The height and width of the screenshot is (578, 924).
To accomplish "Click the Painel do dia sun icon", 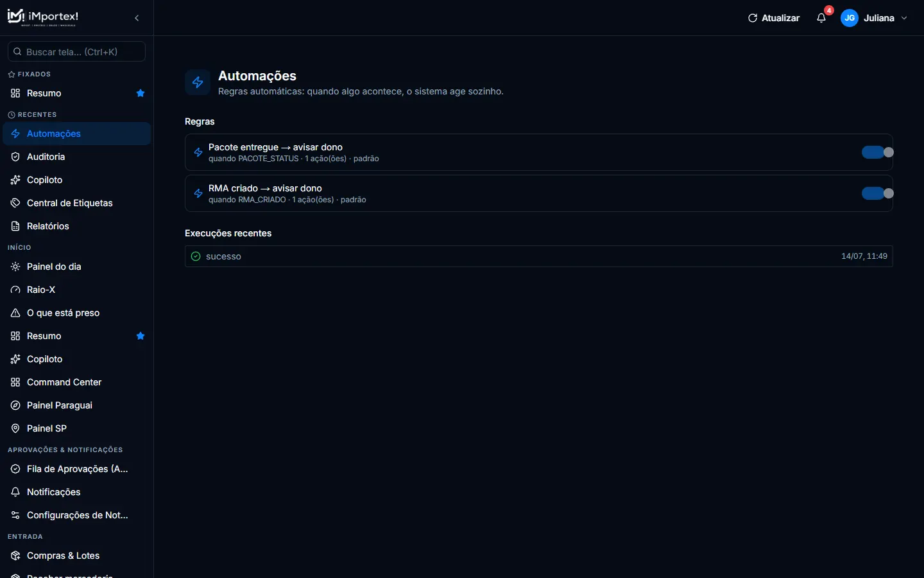I will click(x=15, y=267).
